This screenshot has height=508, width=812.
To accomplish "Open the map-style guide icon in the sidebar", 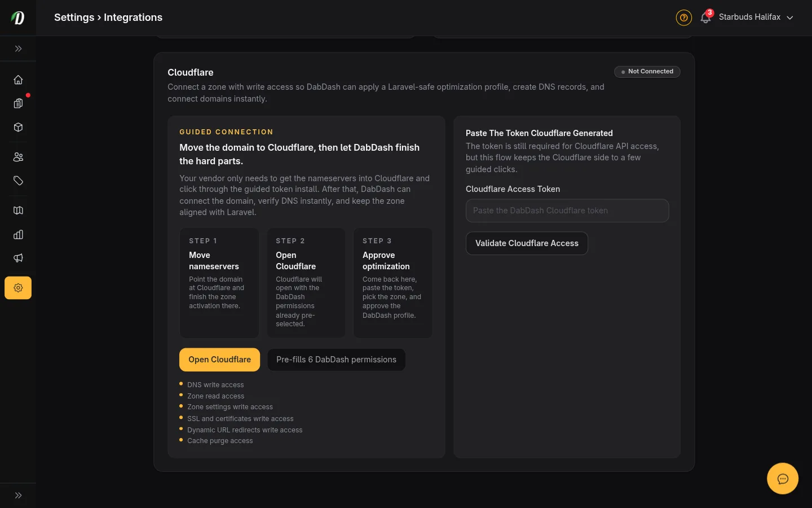I will click(x=18, y=210).
